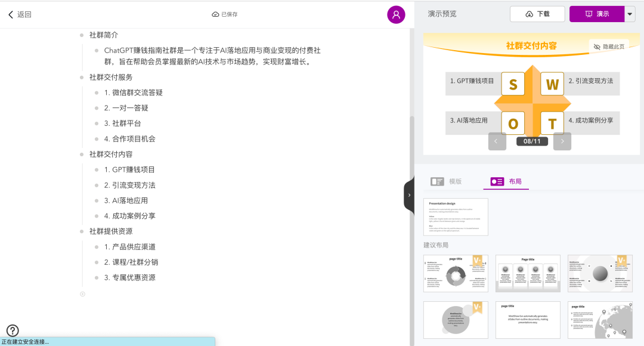Go to previous slide in preview
This screenshot has width=644, height=346.
click(x=497, y=141)
